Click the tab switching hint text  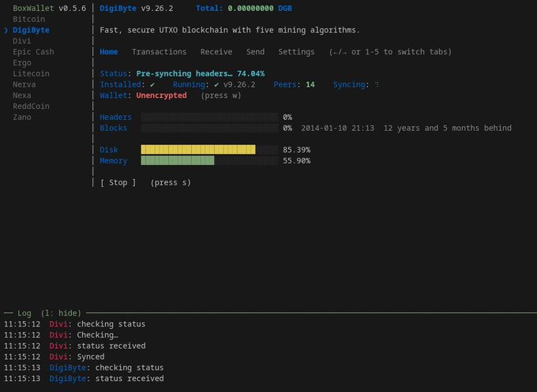(x=390, y=52)
